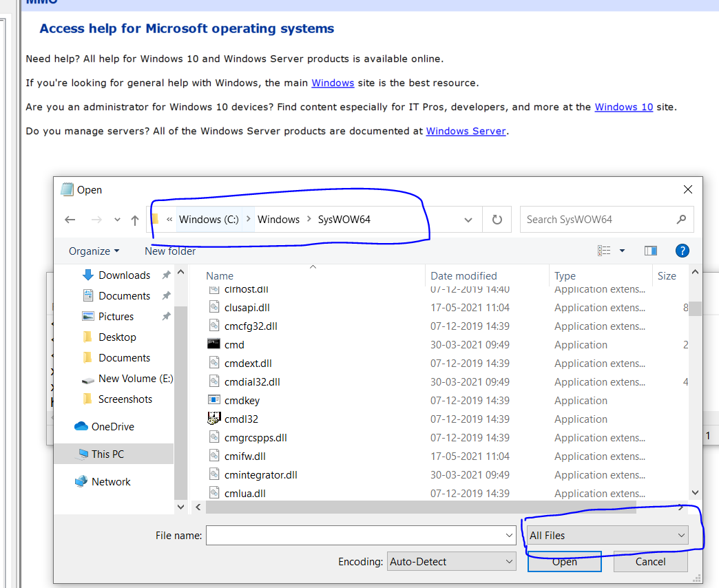Open the dialog Help button
This screenshot has height=588, width=719.
point(682,251)
